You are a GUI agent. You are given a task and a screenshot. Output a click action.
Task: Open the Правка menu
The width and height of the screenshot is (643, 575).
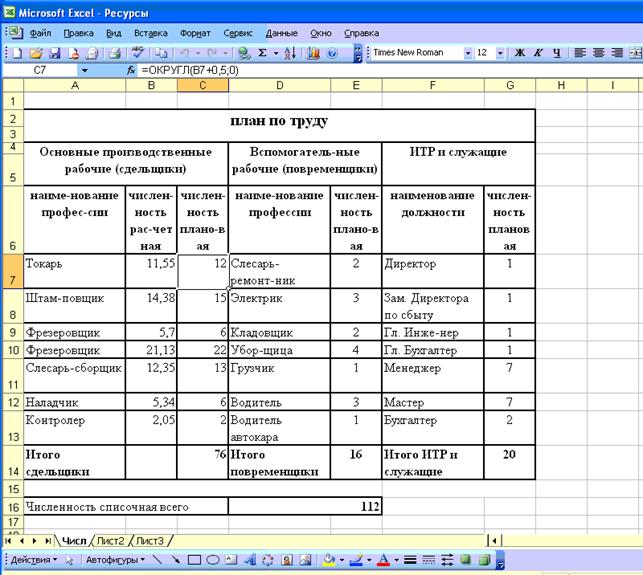(78, 33)
